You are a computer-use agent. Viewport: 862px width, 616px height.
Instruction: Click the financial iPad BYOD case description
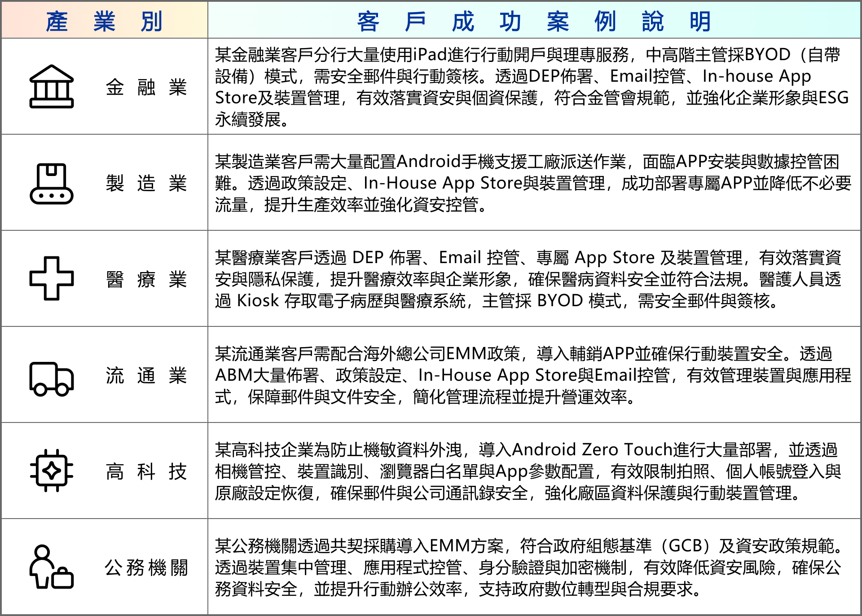point(532,87)
